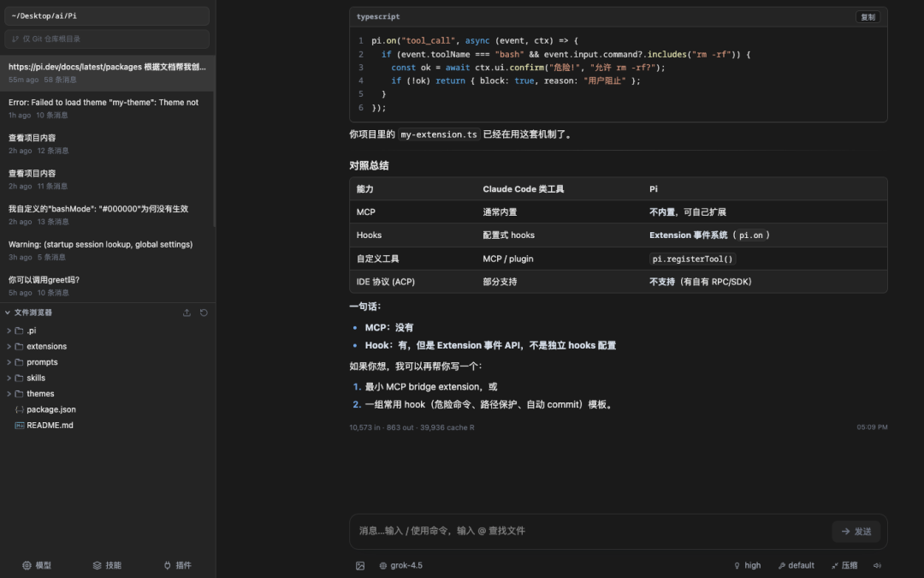924x578 pixels.
Task: Attach an image via the picture icon
Action: click(360, 566)
